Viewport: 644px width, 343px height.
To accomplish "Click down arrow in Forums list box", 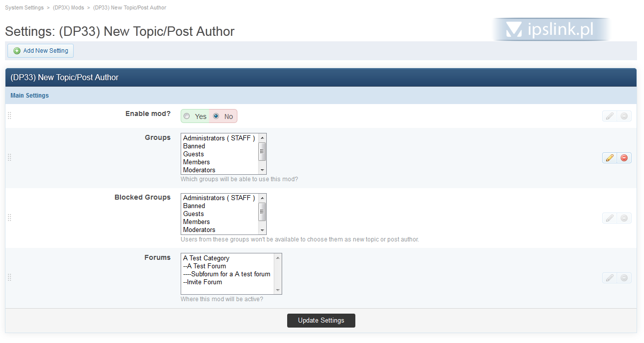I will coord(278,290).
